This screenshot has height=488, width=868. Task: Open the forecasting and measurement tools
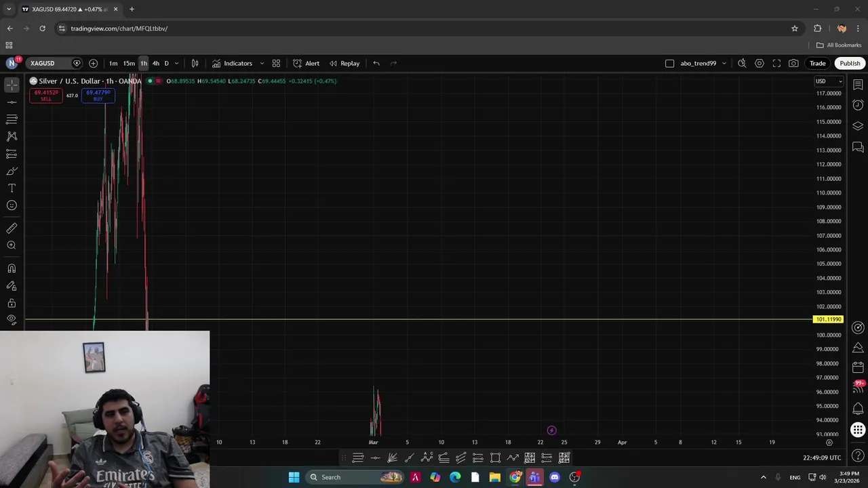click(12, 154)
